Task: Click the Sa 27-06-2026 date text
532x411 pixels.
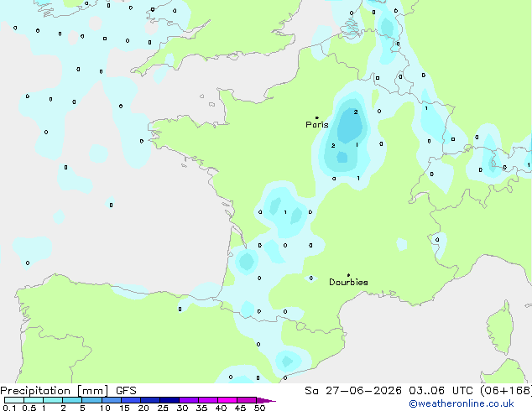Action: pyautogui.click(x=353, y=391)
